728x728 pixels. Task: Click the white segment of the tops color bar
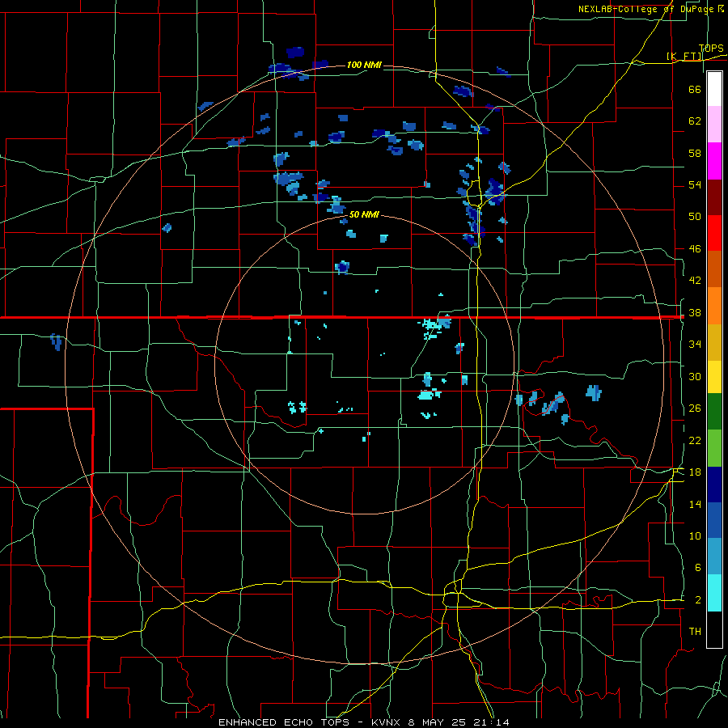(x=714, y=89)
